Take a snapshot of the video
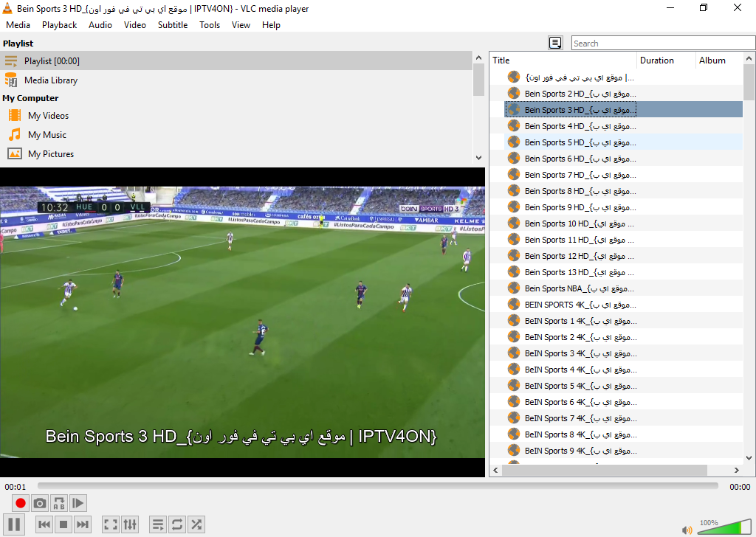The height and width of the screenshot is (537, 756). pyautogui.click(x=40, y=502)
